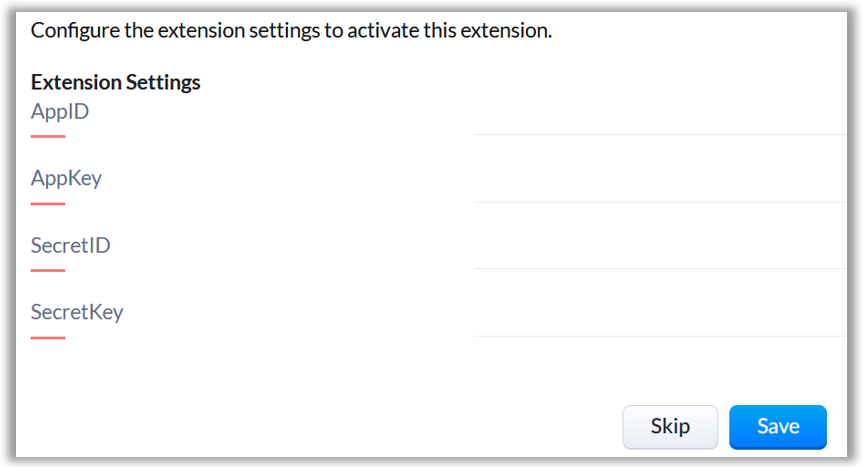The image size is (863, 467).
Task: Click the AppKey label text
Action: coord(66,179)
